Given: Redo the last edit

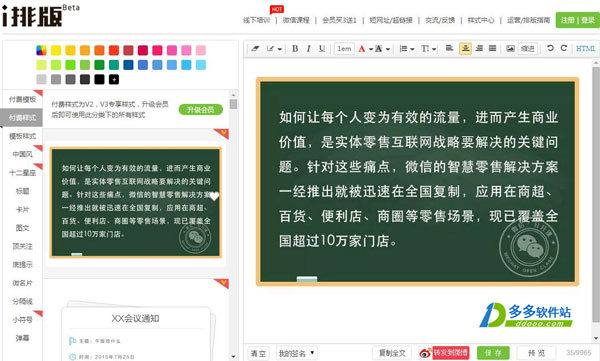Looking at the screenshot, I should pyautogui.click(x=564, y=48).
